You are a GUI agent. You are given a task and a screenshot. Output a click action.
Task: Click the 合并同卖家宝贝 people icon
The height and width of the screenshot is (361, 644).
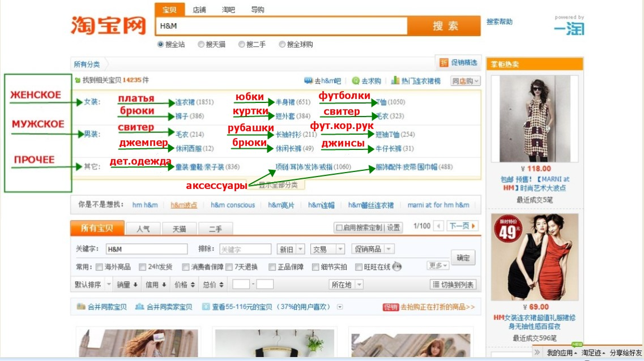[x=140, y=307]
